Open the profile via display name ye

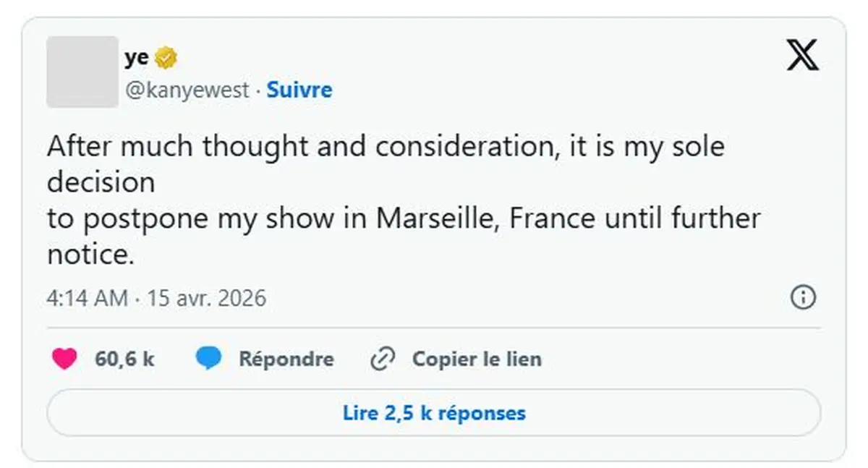pyautogui.click(x=136, y=58)
